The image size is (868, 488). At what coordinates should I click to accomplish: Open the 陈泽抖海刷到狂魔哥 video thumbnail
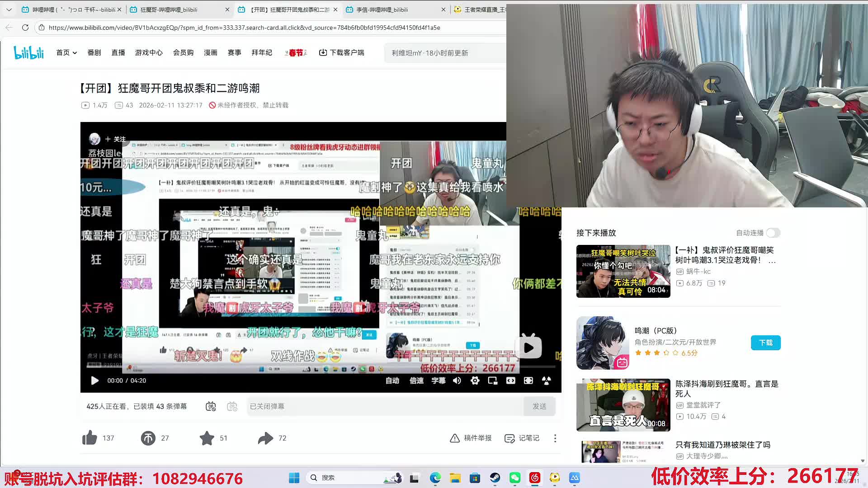623,404
